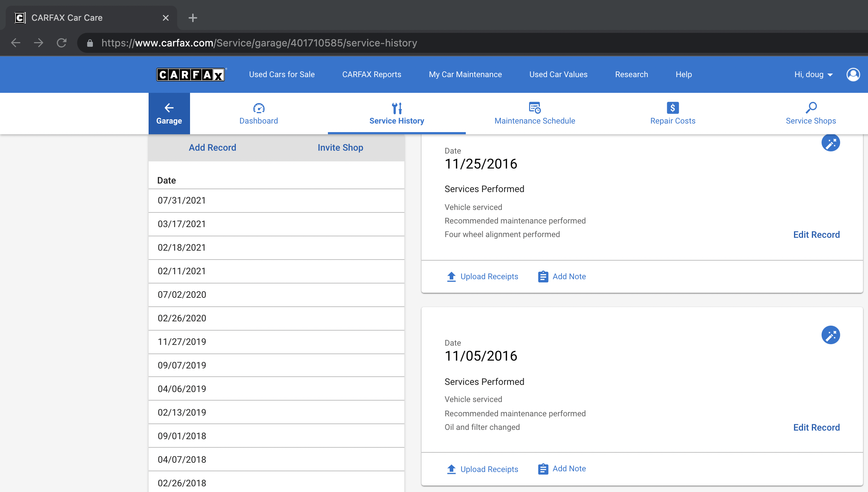This screenshot has width=868, height=492.
Task: Click Add Note text for 11/05/2016 record
Action: point(569,469)
